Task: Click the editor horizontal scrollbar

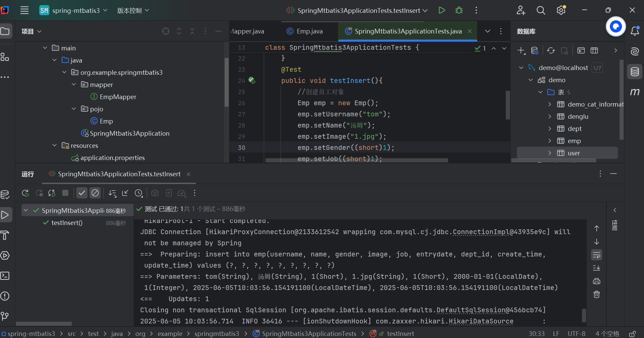Action: coord(357,160)
